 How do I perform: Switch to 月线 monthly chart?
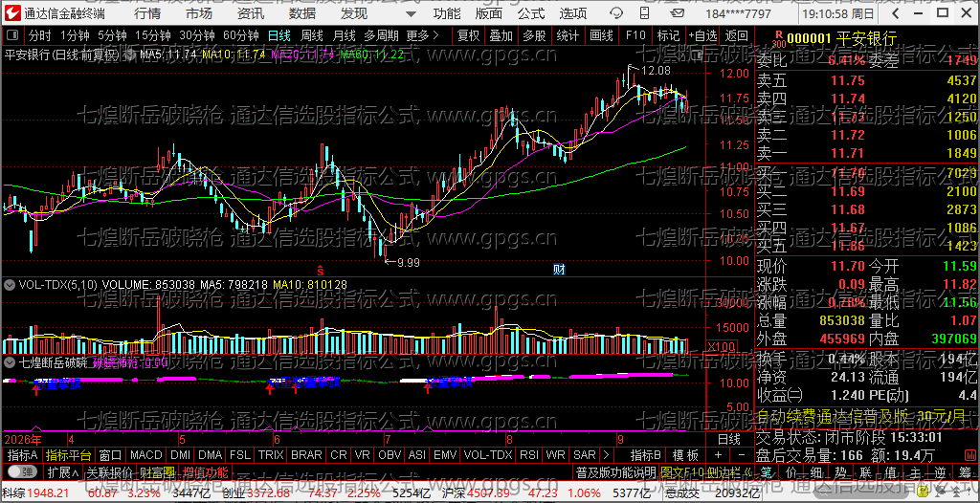pos(345,35)
